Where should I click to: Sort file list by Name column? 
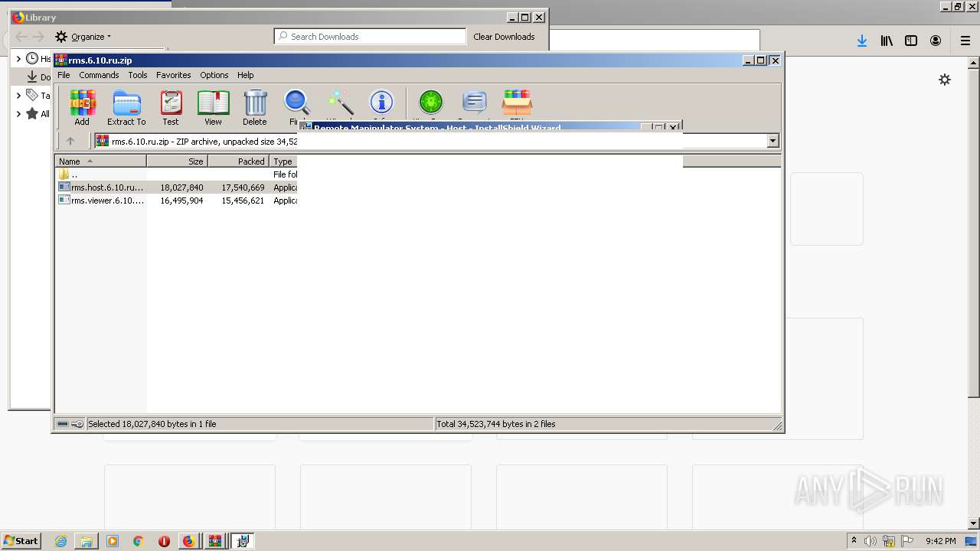coord(100,161)
